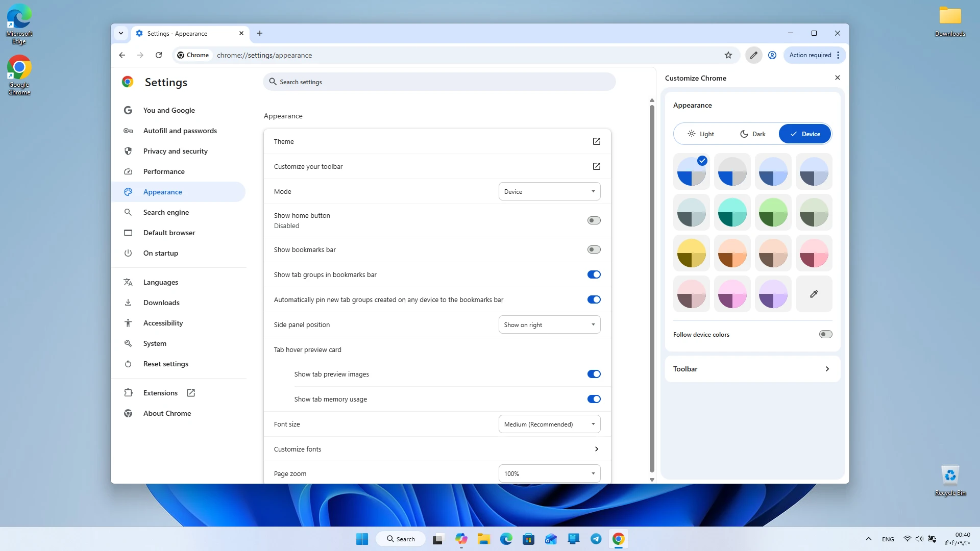Reload the page with the refresh icon

pos(159,55)
